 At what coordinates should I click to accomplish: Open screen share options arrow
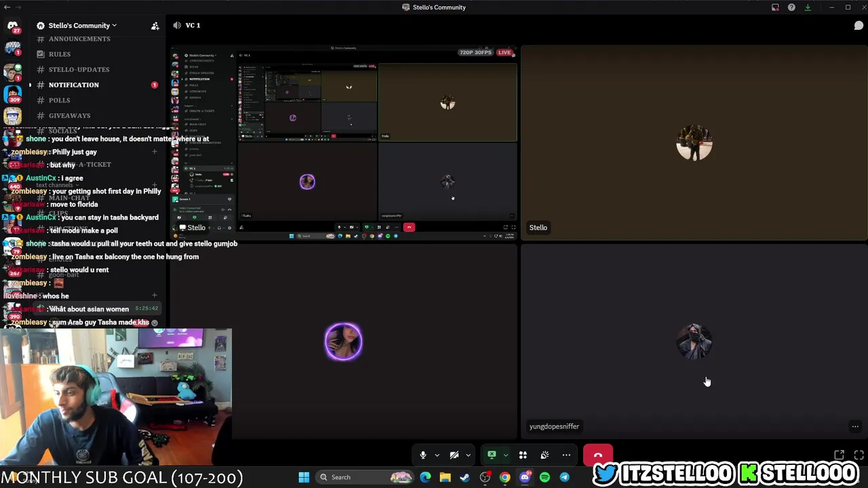click(505, 455)
